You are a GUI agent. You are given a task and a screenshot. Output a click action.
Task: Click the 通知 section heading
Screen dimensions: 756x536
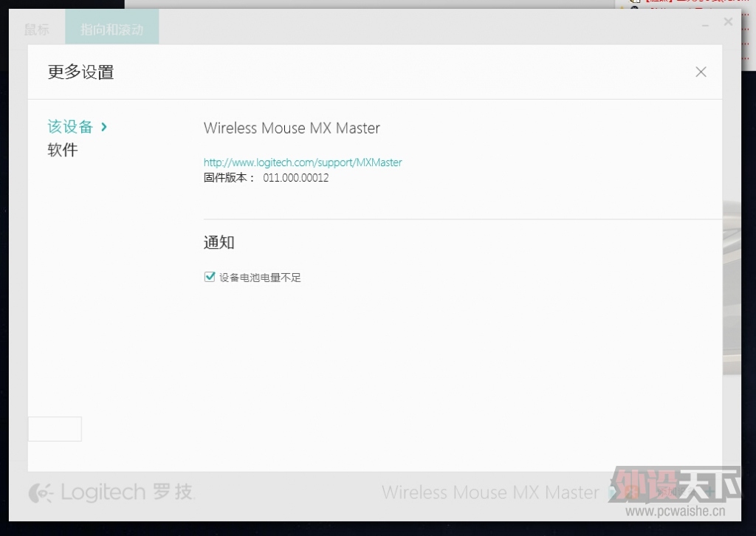point(219,242)
